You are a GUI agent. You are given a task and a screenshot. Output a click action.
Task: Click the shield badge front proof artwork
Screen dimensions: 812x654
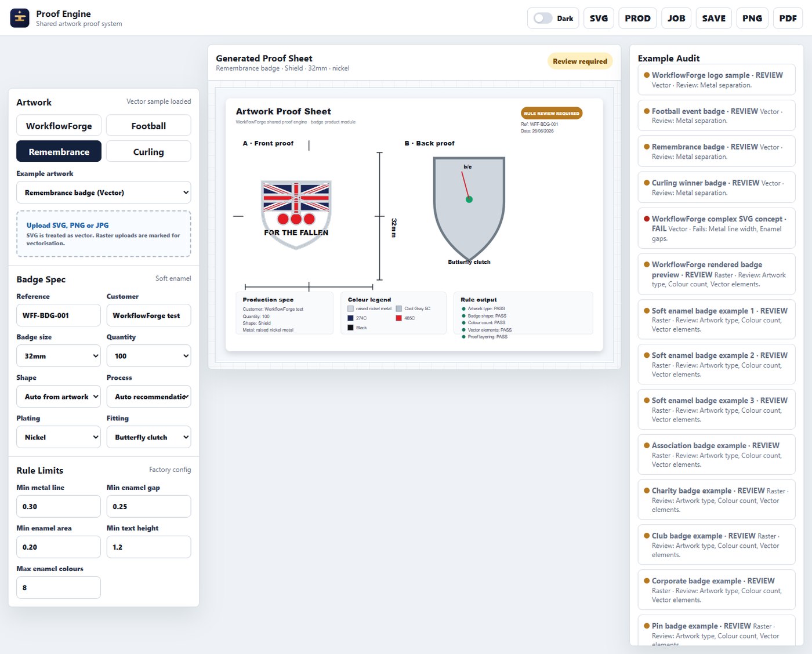[296, 215]
